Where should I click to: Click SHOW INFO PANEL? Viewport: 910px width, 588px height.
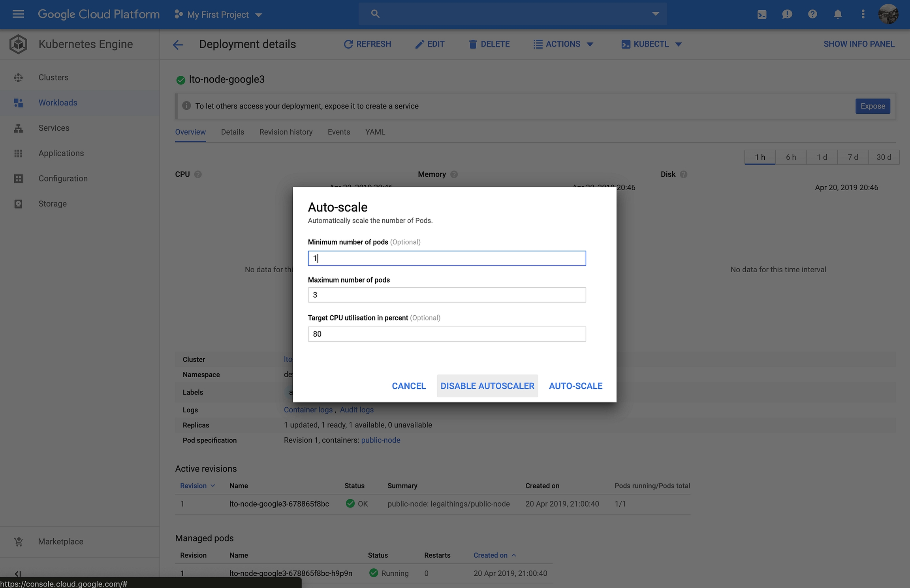(859, 44)
